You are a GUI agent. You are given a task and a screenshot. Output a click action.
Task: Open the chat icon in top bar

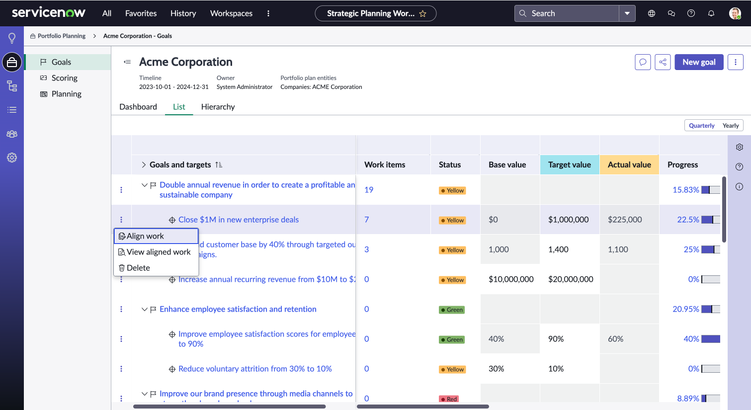click(671, 13)
